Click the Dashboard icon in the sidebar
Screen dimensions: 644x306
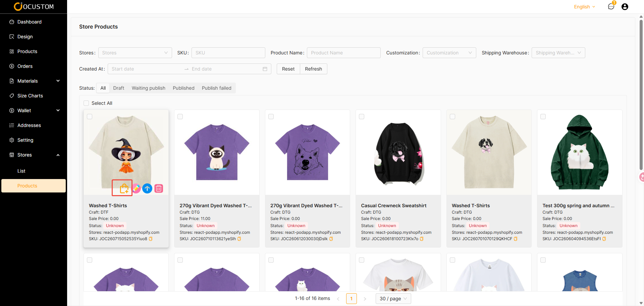point(12,22)
